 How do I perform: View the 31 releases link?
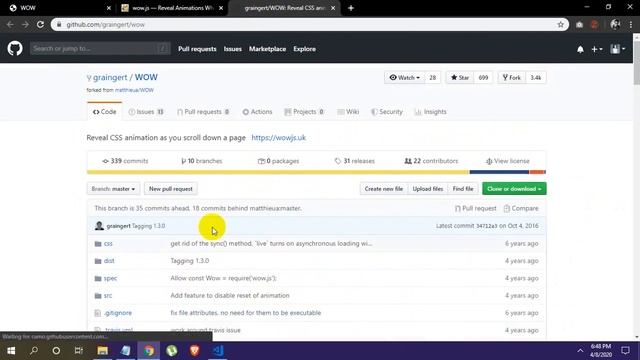coord(355,161)
